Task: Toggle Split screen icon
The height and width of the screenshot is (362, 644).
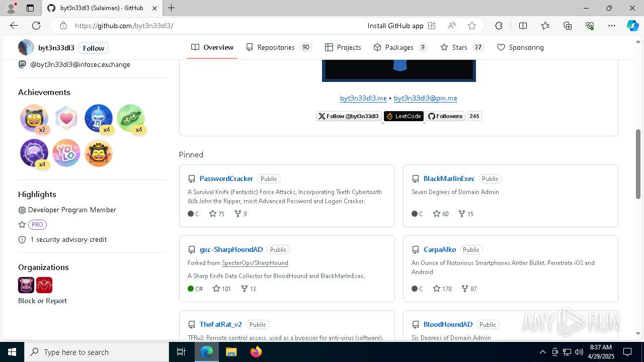Action: pyautogui.click(x=523, y=26)
